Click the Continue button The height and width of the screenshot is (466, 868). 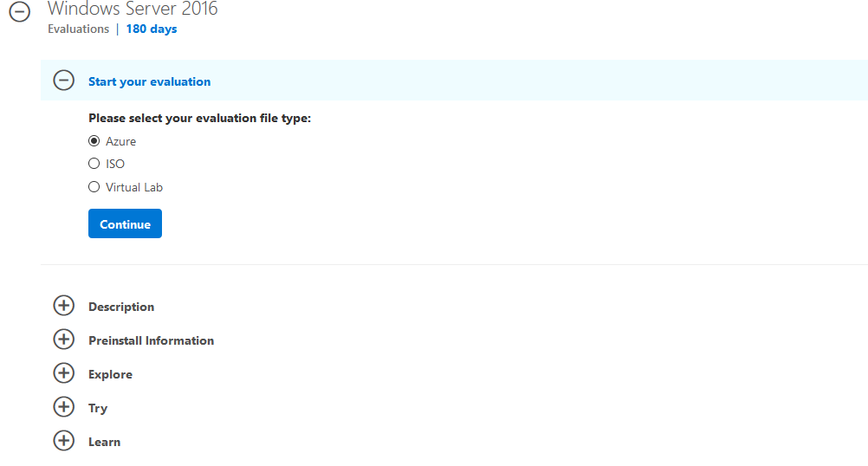pyautogui.click(x=125, y=223)
